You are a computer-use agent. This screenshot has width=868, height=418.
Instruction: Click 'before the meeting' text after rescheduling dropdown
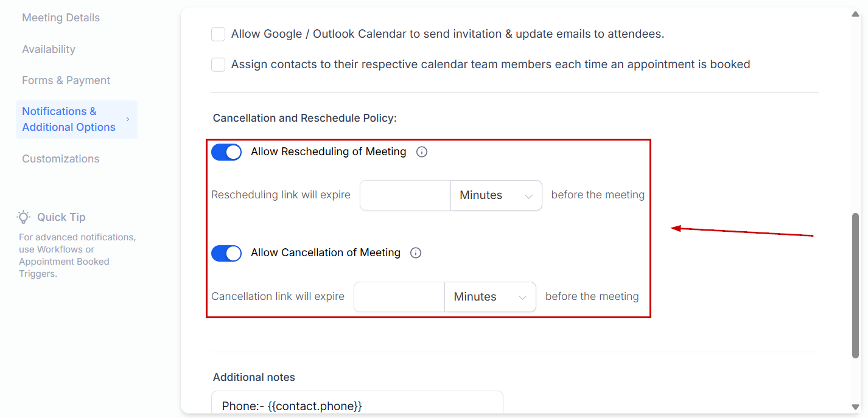click(598, 195)
